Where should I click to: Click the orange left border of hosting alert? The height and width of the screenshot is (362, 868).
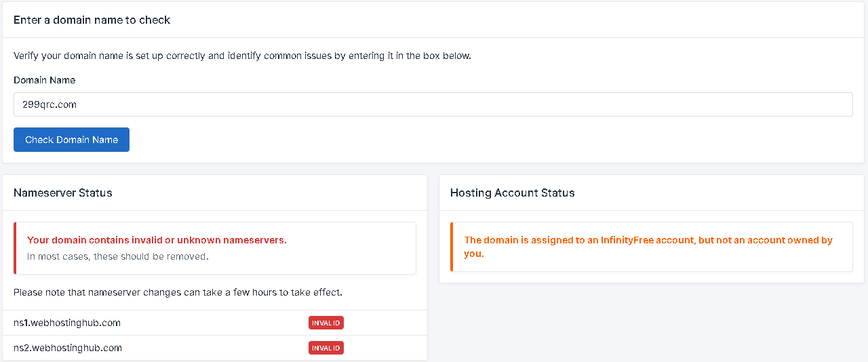pos(452,247)
